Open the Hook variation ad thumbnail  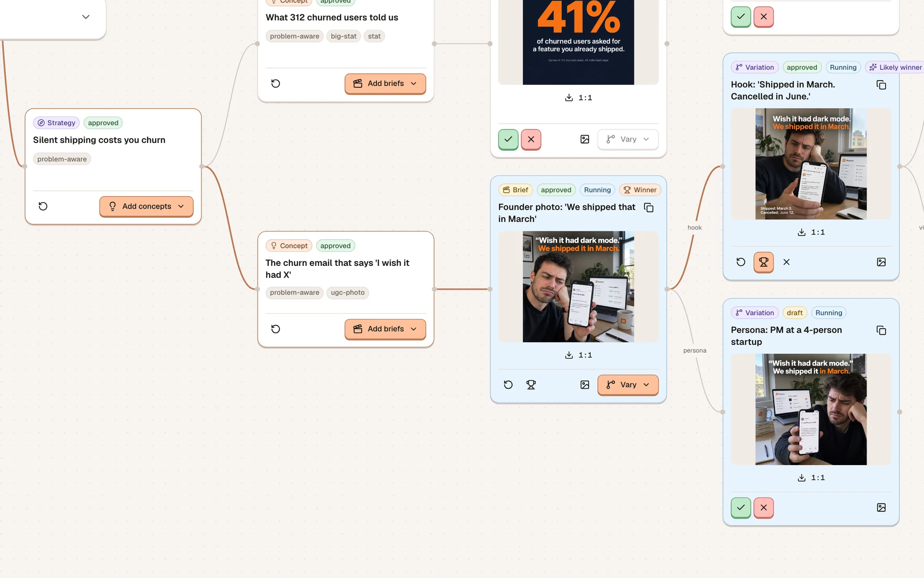coord(811,164)
